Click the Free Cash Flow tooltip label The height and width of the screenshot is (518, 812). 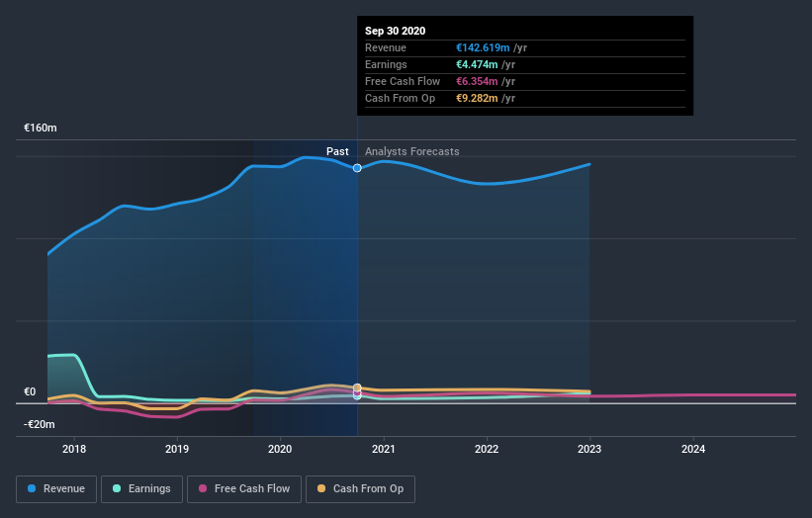coord(403,81)
